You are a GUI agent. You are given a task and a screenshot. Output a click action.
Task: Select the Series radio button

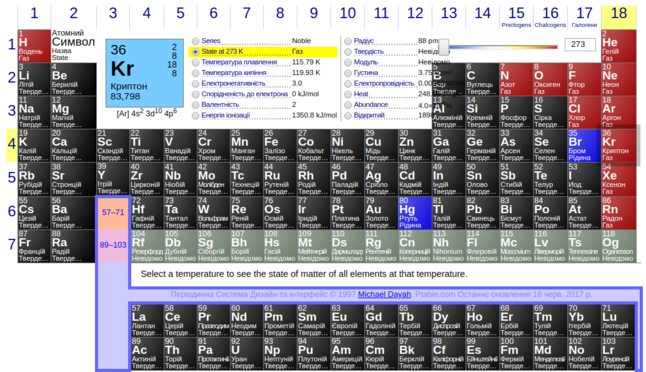coord(195,41)
